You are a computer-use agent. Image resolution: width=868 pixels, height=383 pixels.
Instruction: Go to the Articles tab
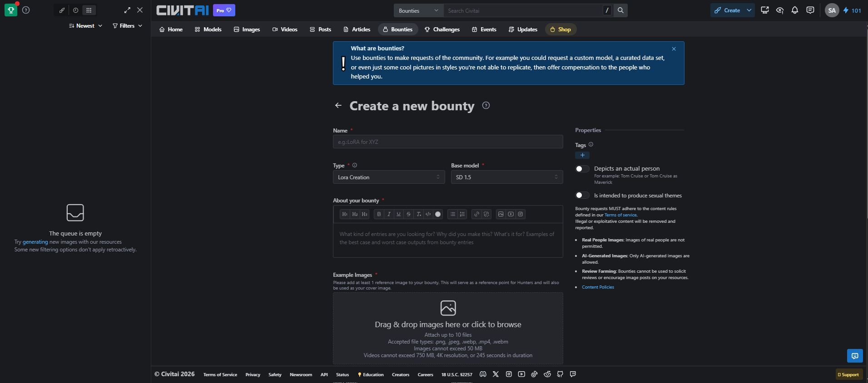[x=357, y=29]
